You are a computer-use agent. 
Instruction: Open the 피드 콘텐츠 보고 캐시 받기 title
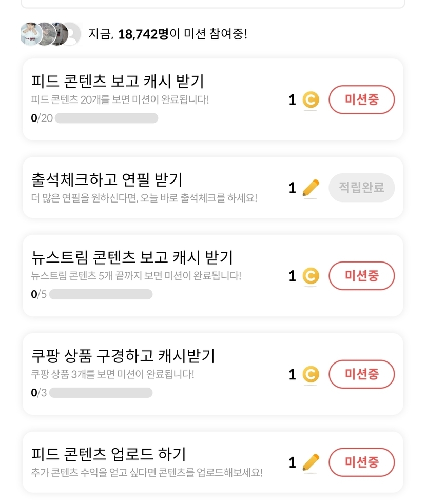click(118, 82)
